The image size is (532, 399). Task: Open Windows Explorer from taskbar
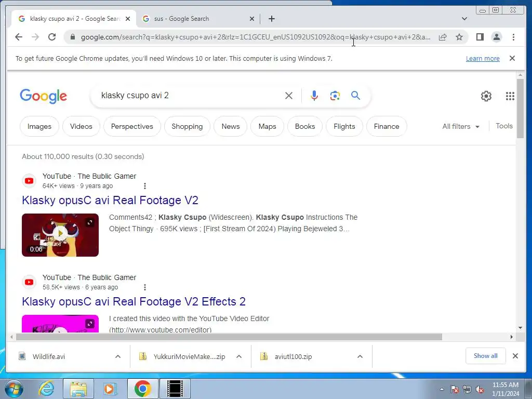click(78, 389)
